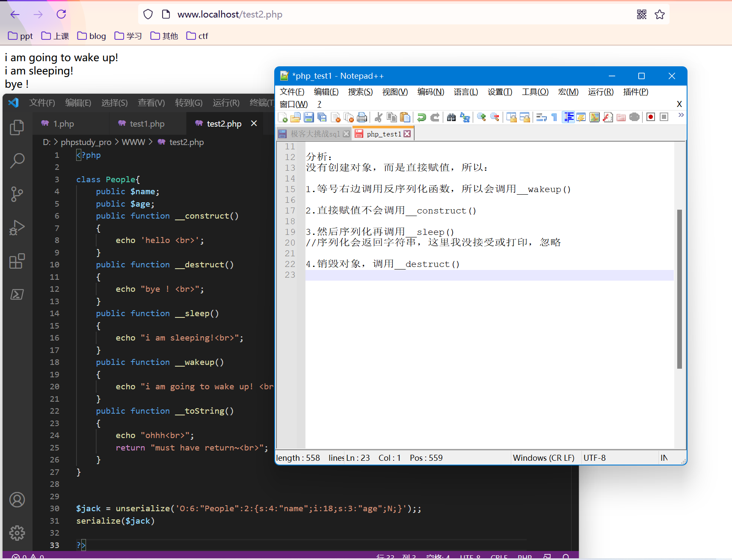Open the Search view in VS Code activity bar

(17, 160)
